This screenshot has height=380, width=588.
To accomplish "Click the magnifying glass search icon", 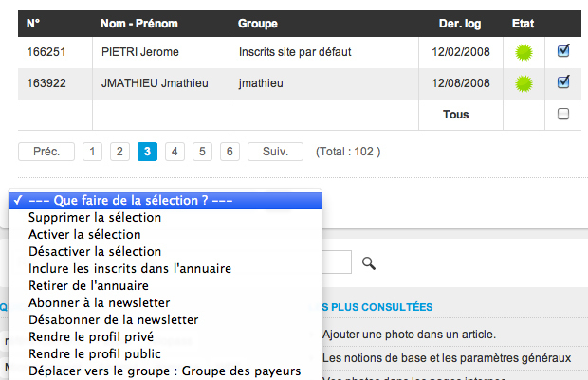I will tap(369, 263).
